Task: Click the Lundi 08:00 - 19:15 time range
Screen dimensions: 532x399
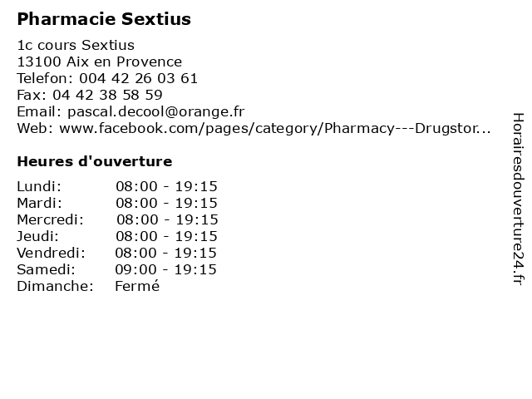Action: click(x=166, y=186)
